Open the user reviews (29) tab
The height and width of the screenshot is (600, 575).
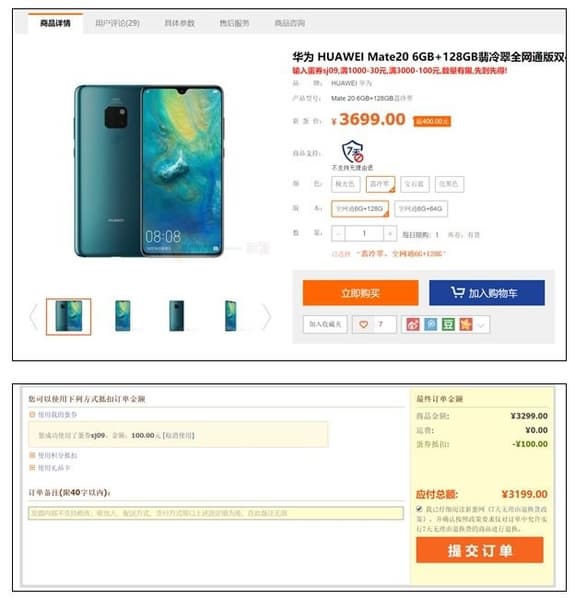pos(117,23)
